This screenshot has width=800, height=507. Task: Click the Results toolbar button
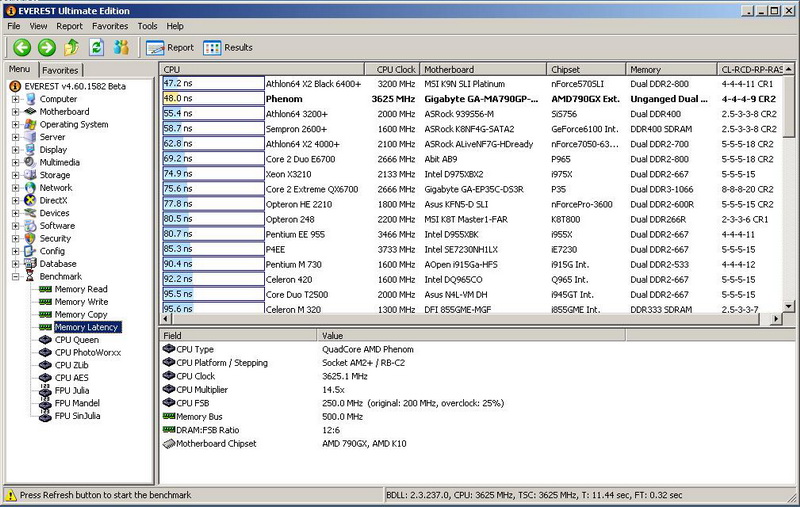click(228, 47)
